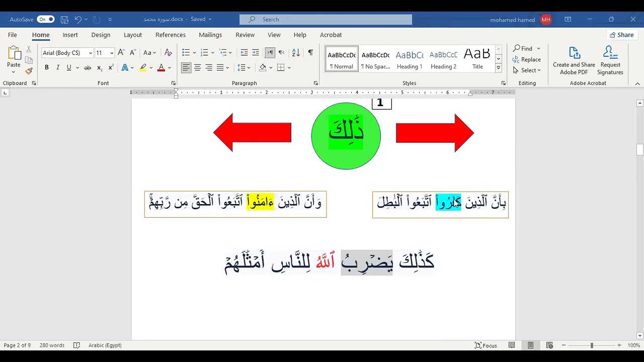Viewport: 644px width, 362px height.
Task: Open the Design tab
Action: (101, 35)
